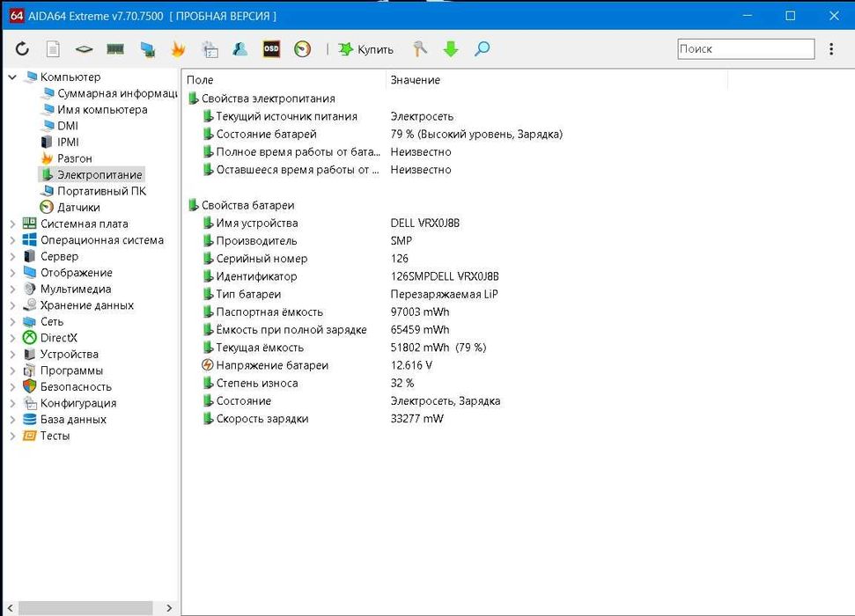The width and height of the screenshot is (855, 616).
Task: Select the Свойства батареи group row
Action: pos(241,206)
